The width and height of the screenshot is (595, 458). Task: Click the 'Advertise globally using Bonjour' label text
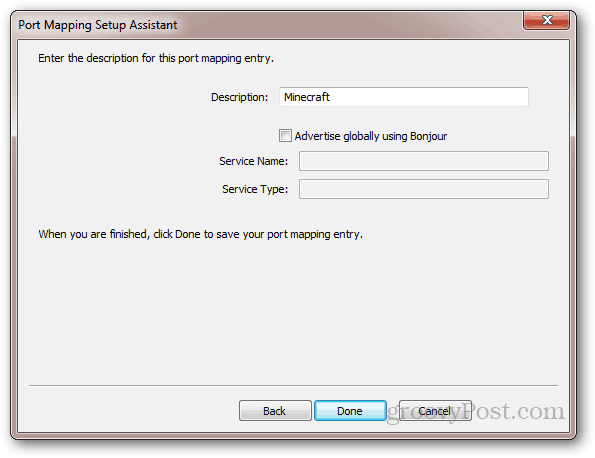click(371, 136)
